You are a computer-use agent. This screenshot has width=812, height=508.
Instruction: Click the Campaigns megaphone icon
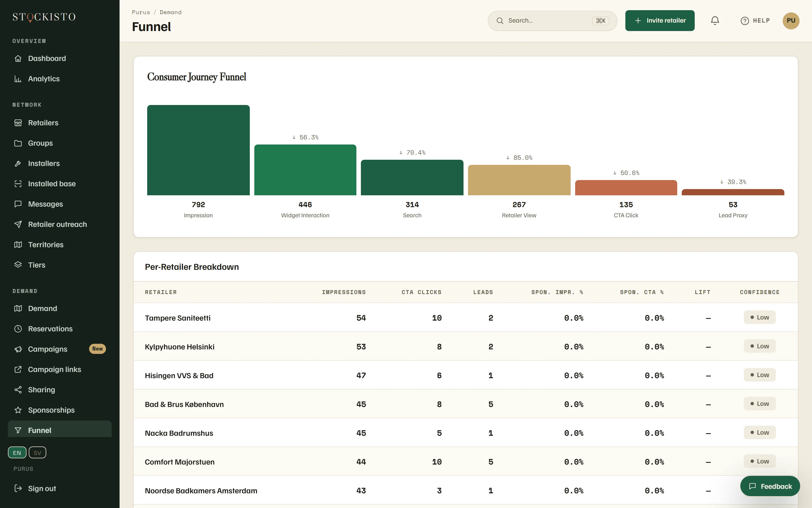(x=18, y=349)
